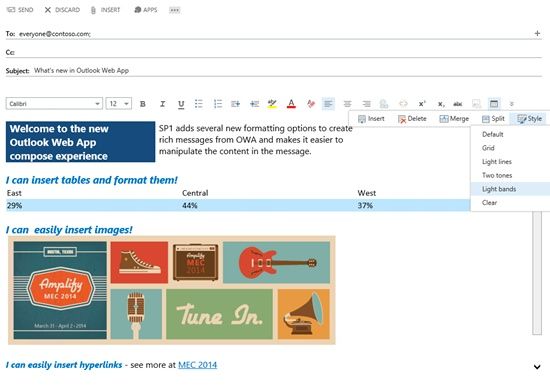Click the 29% table cell
The image size is (550, 388).
coord(93,205)
